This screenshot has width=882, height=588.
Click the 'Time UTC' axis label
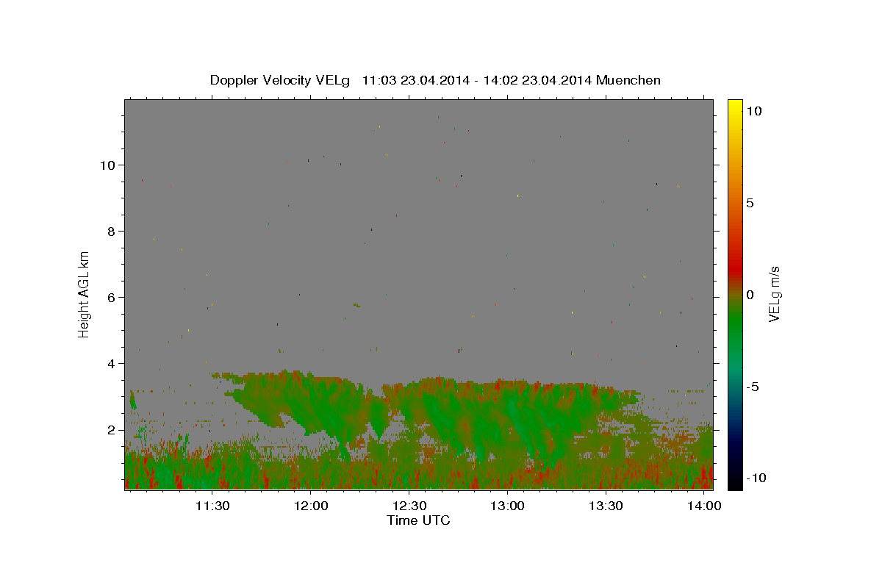coord(418,520)
